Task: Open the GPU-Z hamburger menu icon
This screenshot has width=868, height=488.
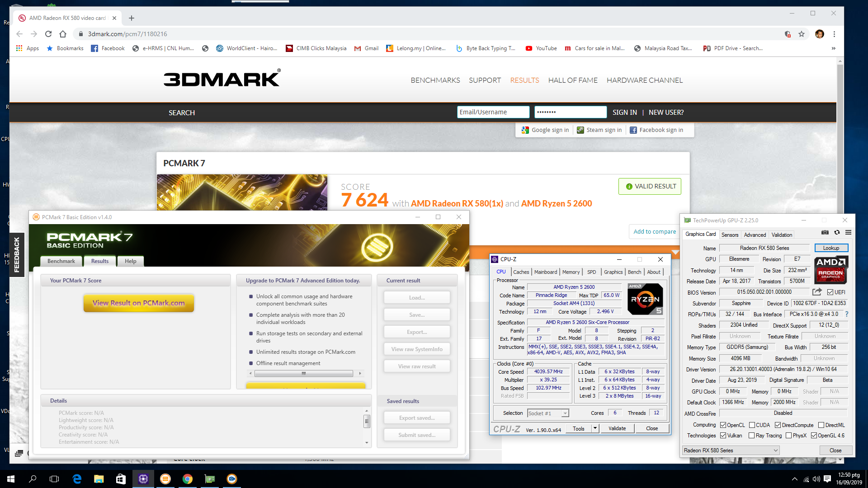Action: pos(848,232)
